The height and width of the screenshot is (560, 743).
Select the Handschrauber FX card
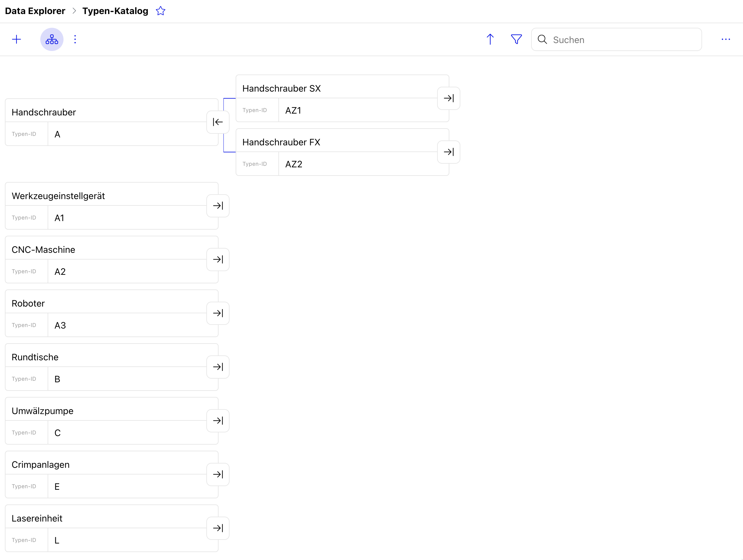(342, 152)
